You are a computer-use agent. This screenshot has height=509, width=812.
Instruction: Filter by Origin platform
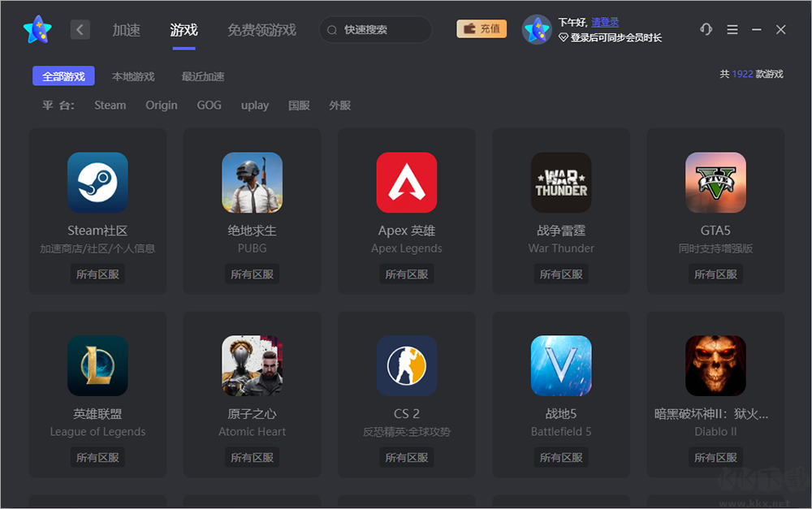(x=162, y=105)
